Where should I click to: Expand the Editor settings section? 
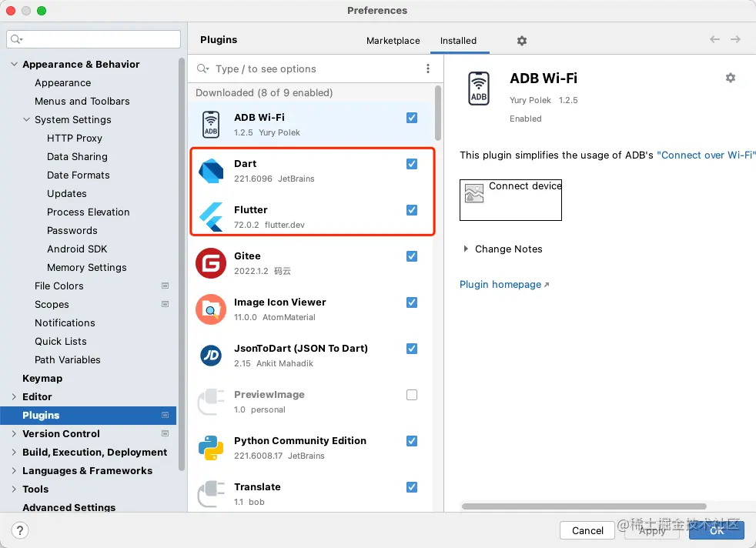coord(14,396)
